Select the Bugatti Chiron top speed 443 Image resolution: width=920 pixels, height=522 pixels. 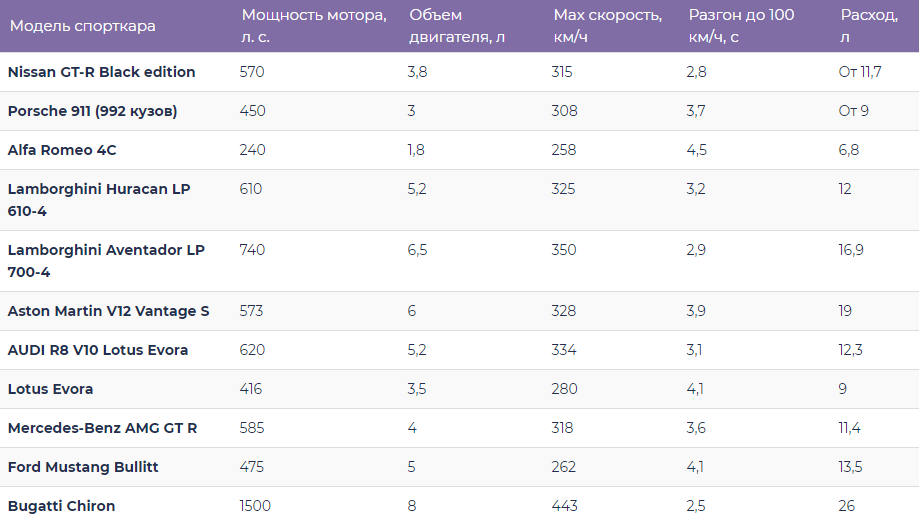564,506
